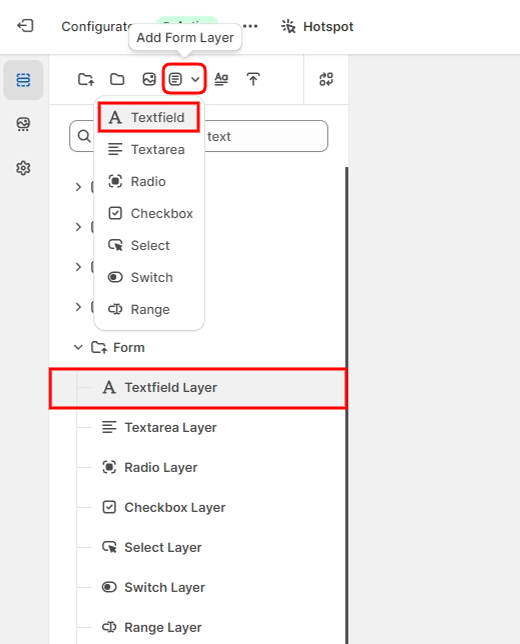Choose Select from the form layer menu
Screen dimensions: 520x644
coord(149,246)
